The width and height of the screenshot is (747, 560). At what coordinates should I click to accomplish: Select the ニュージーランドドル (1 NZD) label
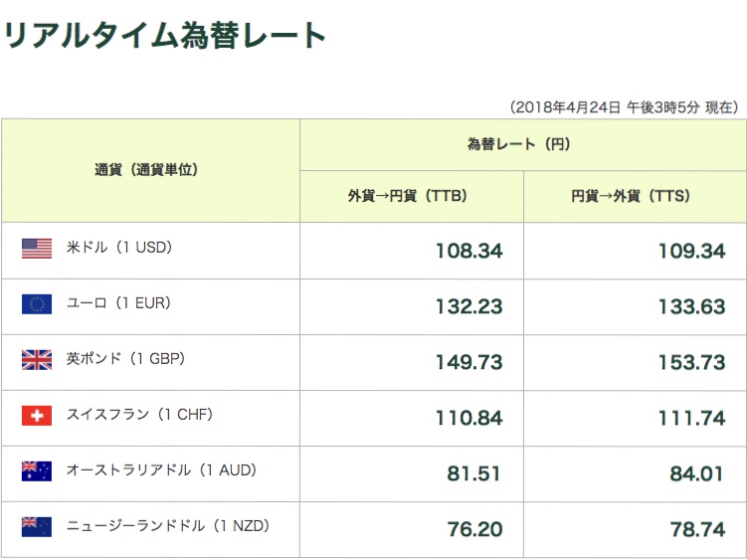(x=168, y=526)
